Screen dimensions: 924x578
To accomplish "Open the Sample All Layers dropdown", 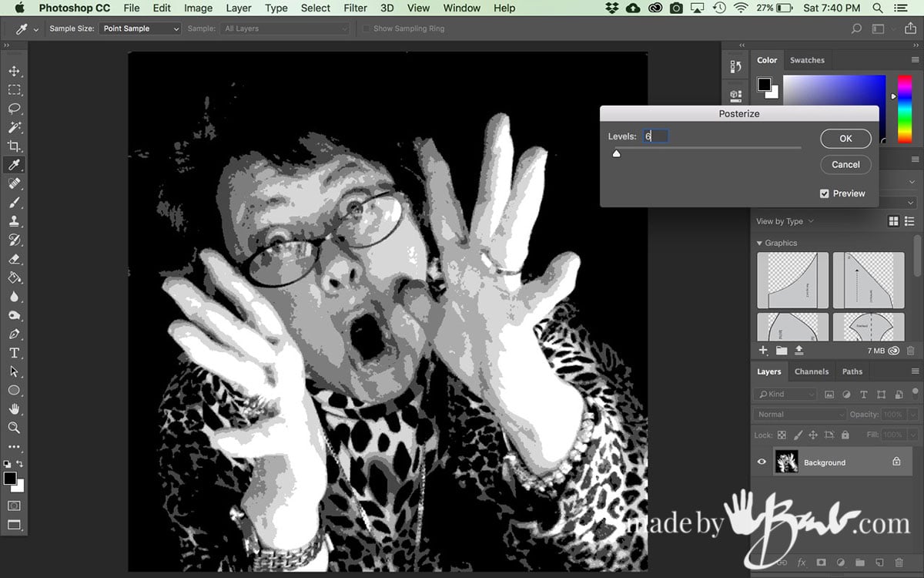I will tap(285, 29).
